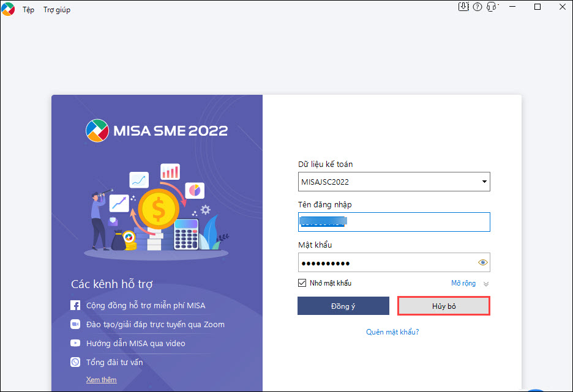Open the Tệp menu
Screen dimensions: 573x392
pyautogui.click(x=29, y=10)
